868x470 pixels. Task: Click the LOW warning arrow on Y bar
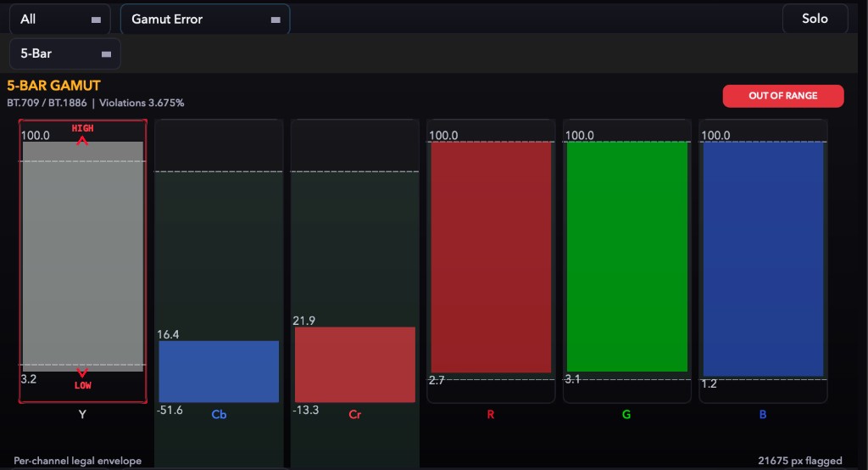[82, 372]
